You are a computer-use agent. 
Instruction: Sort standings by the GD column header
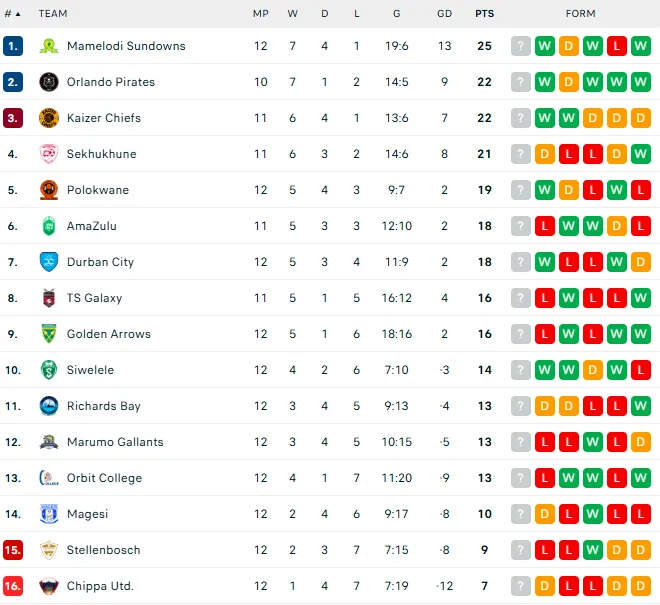point(444,14)
